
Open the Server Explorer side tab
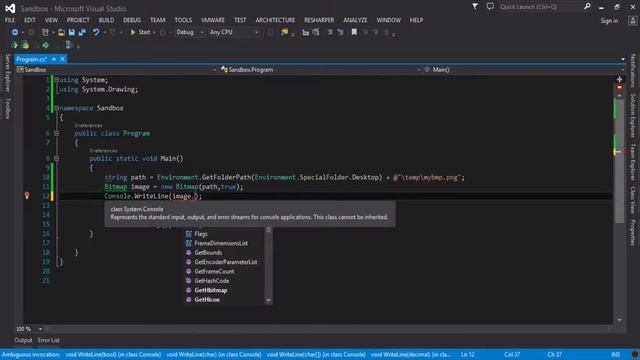click(7, 73)
